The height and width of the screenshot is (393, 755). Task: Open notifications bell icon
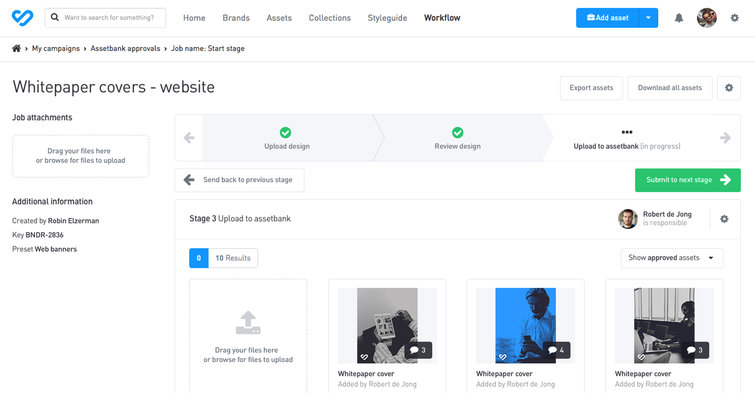(679, 18)
